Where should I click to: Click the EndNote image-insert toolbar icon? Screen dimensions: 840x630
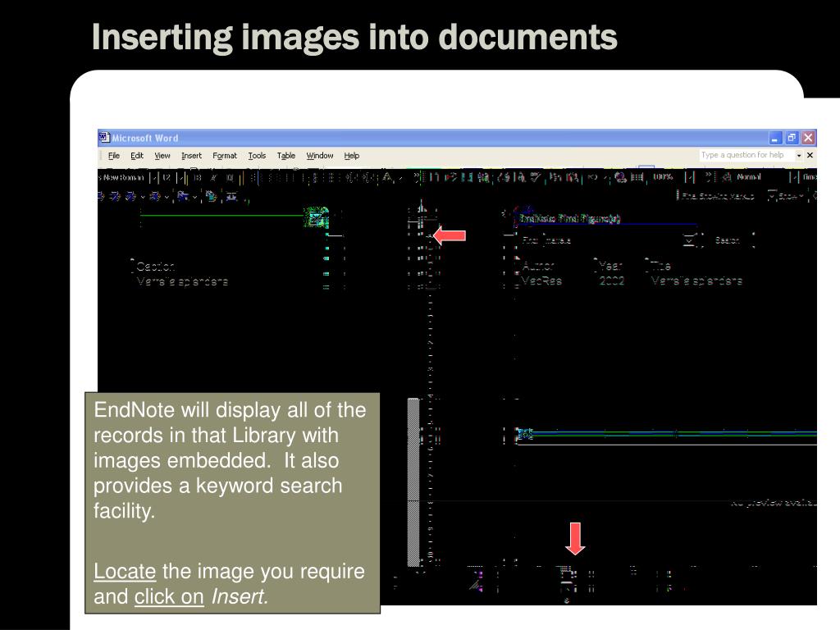click(211, 197)
